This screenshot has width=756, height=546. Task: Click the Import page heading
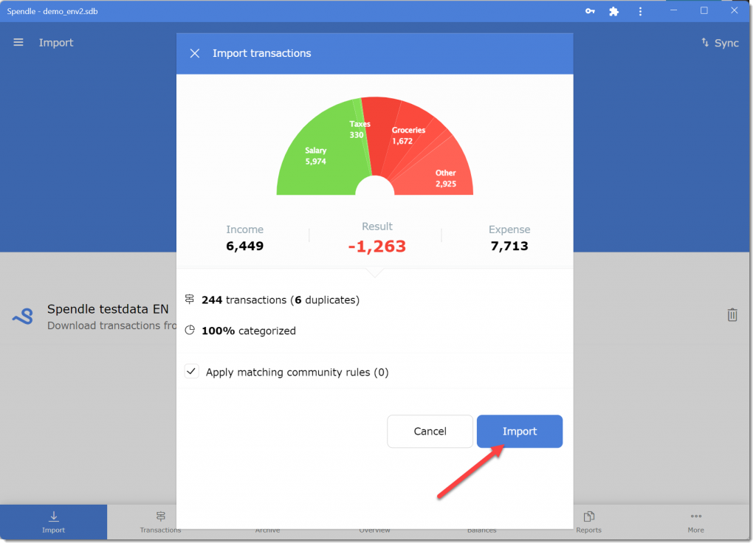pyautogui.click(x=56, y=42)
